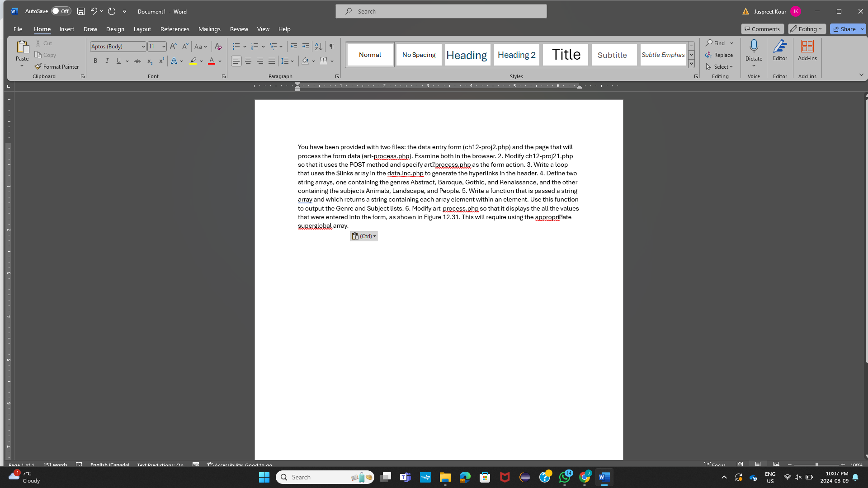Image resolution: width=868 pixels, height=488 pixels.
Task: Center align the paragraph text
Action: tap(248, 61)
